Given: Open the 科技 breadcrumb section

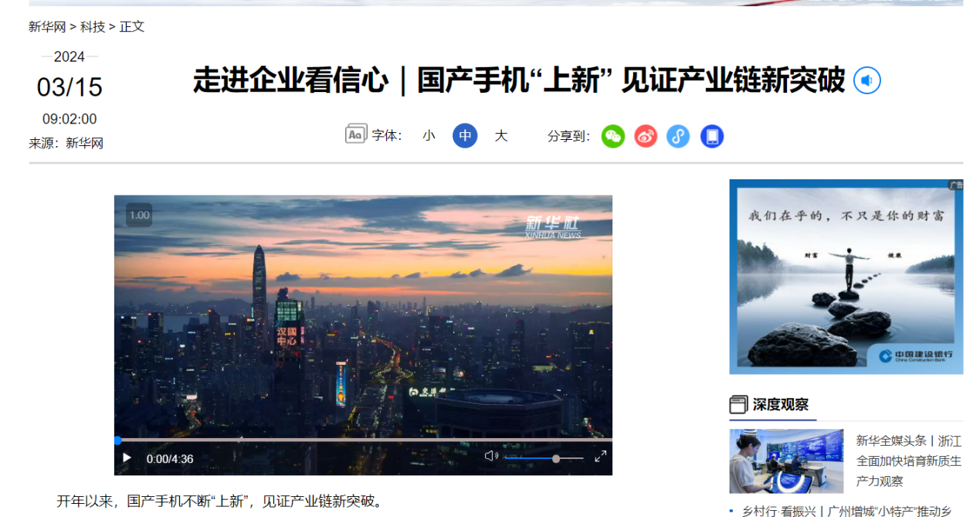Looking at the screenshot, I should pos(93,26).
